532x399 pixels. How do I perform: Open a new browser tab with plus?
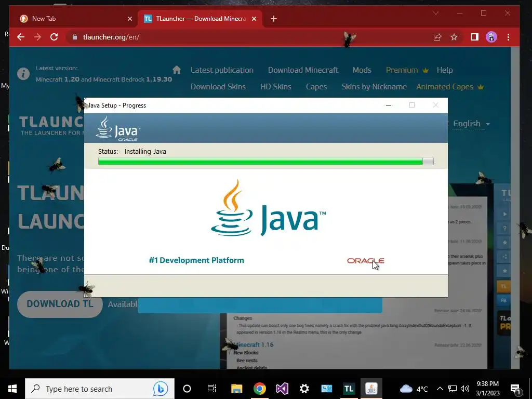(x=274, y=19)
